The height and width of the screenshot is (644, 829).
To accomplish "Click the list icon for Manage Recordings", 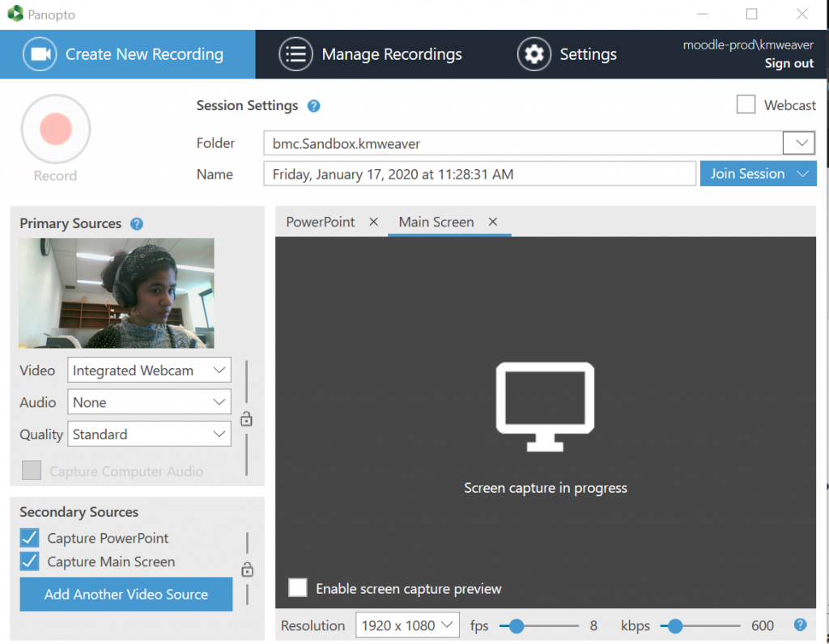I will click(x=295, y=54).
